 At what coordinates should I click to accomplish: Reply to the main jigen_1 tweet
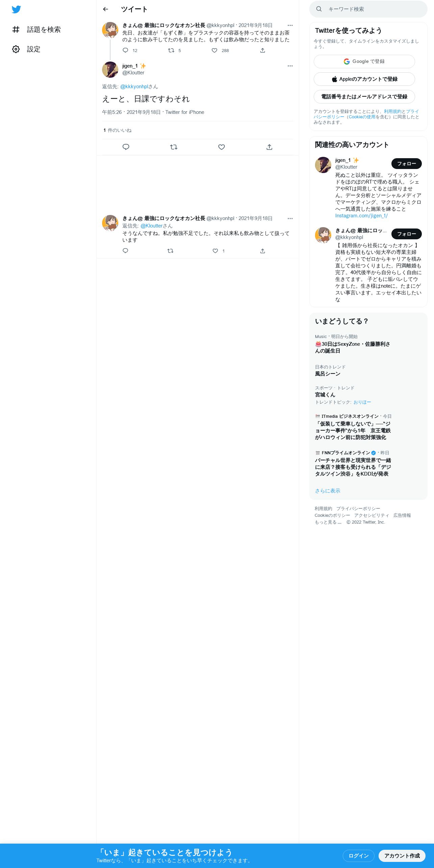126,147
